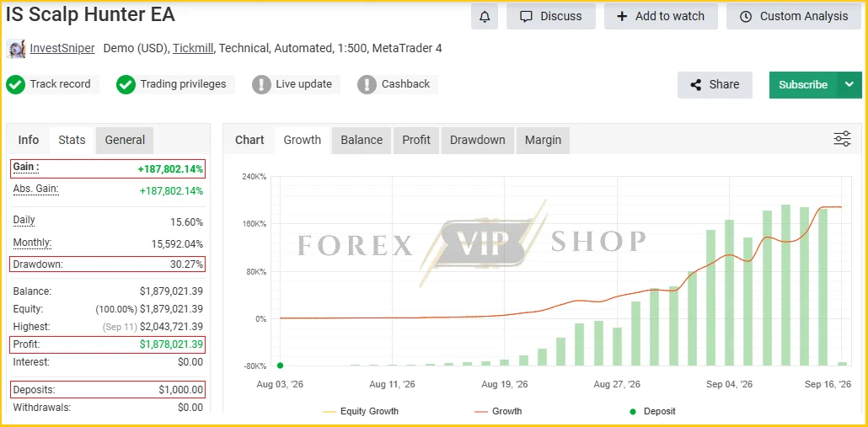Switch to the General tab
Viewport: 868px width, 427px height.
tap(125, 140)
